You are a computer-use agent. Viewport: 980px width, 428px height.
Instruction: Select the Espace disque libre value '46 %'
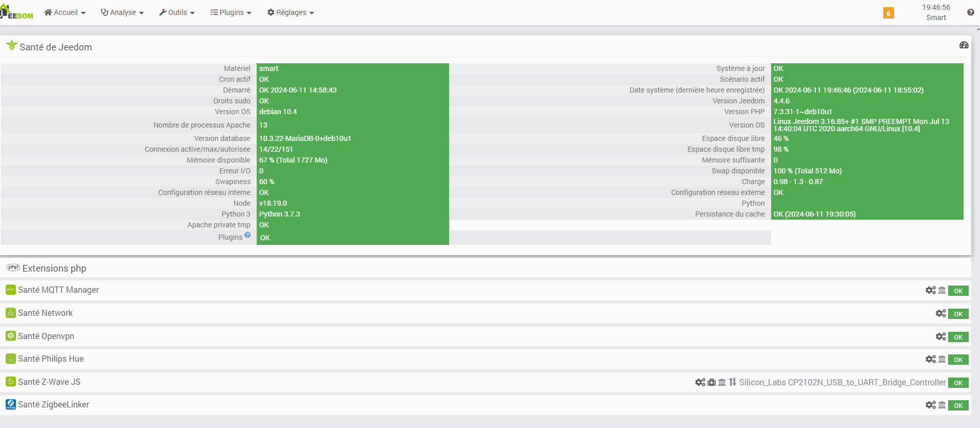(x=781, y=138)
